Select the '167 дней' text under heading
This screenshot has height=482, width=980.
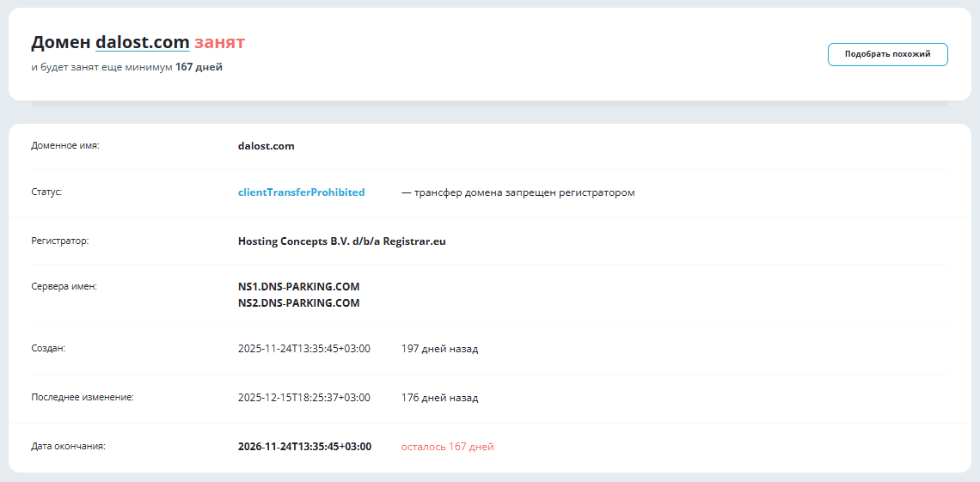click(x=199, y=67)
